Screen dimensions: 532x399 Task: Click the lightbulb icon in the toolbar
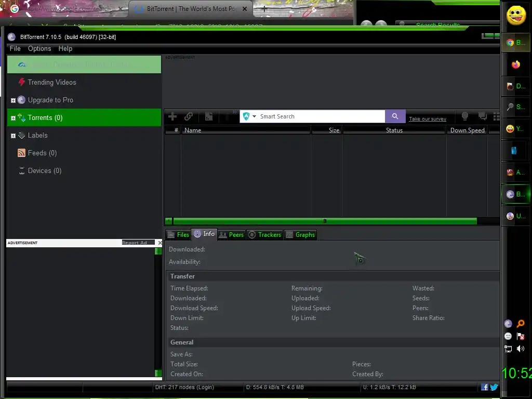click(465, 116)
